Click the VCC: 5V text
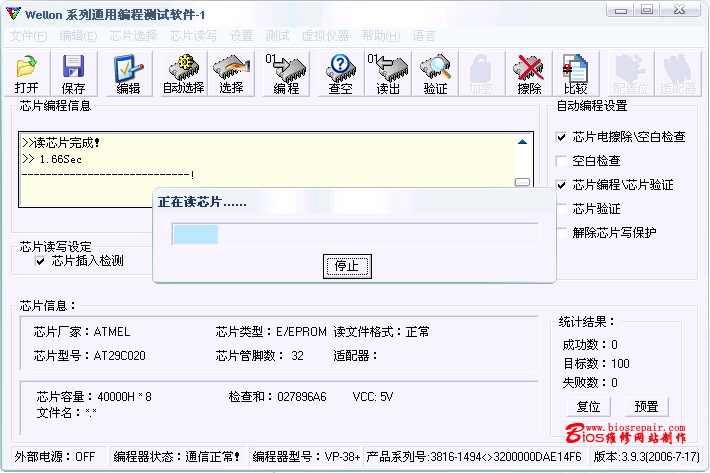This screenshot has height=473, width=710. 373,397
